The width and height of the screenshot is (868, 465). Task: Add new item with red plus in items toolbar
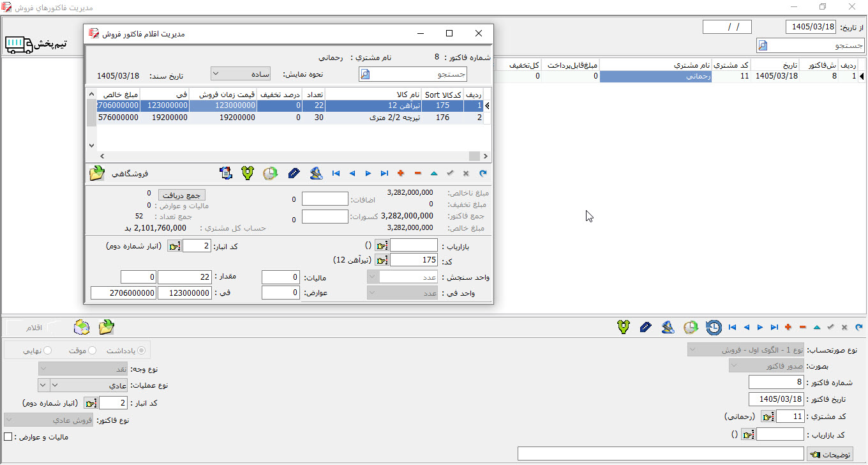click(x=401, y=173)
